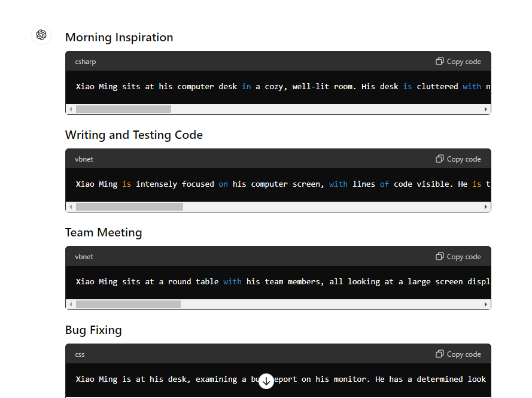532x398 pixels.
Task: Click the vbnet label in Team Meeting block
Action: pos(84,257)
